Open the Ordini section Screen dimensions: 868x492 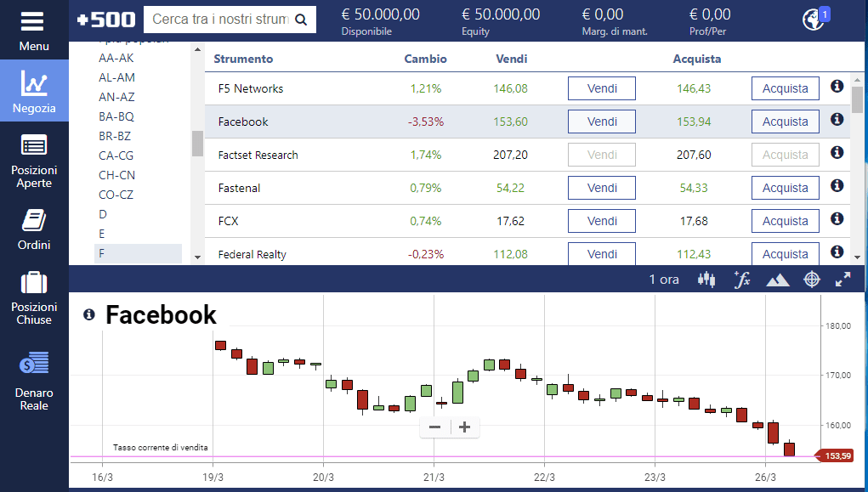coord(34,229)
